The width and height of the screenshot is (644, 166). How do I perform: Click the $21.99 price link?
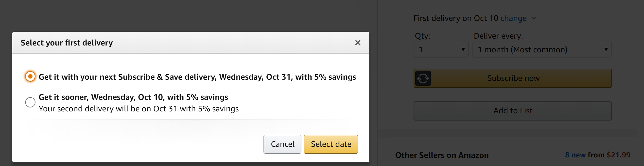618,155
